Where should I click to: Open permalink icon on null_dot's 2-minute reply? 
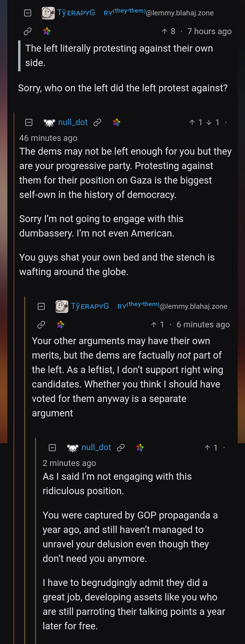121,448
